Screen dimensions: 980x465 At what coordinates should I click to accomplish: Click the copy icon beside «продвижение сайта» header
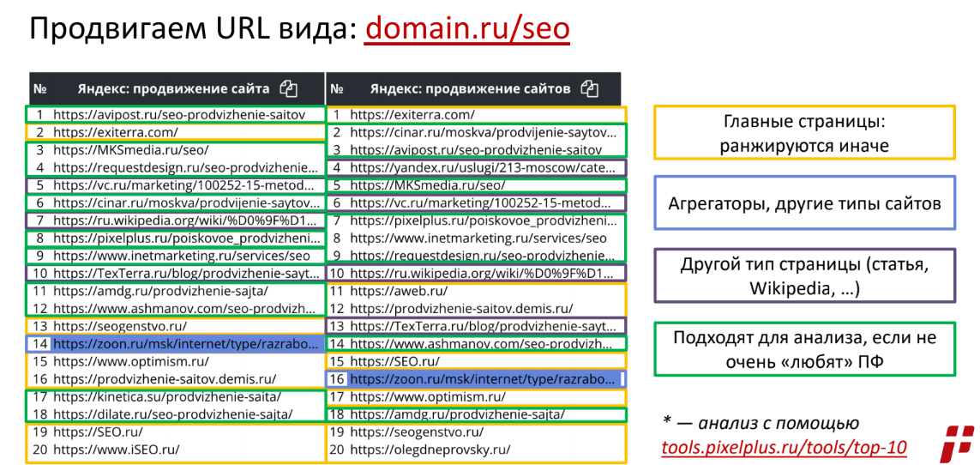coord(289,88)
